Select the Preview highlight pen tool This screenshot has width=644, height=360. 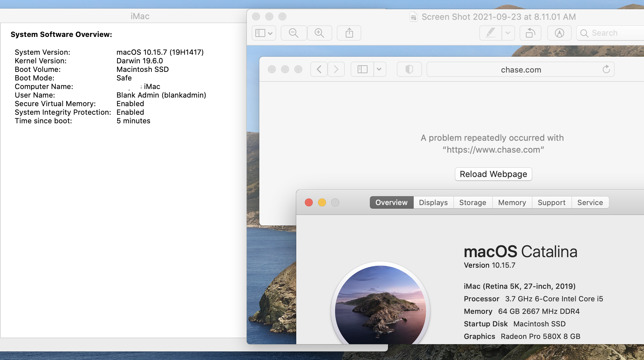(491, 33)
